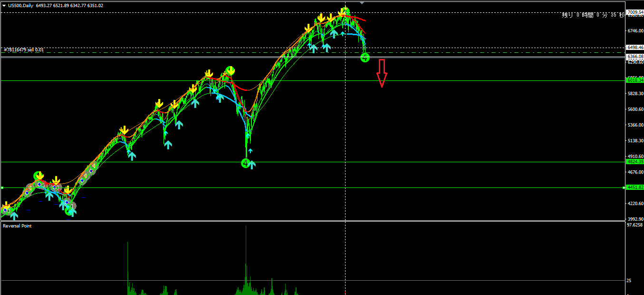
Task: Click the remaining time countdown text
Action: [x=592, y=15]
